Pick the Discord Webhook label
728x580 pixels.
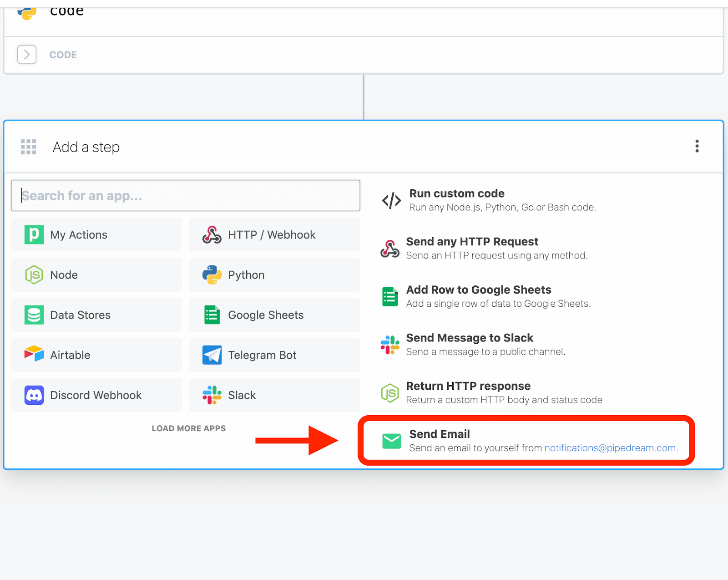pyautogui.click(x=96, y=395)
